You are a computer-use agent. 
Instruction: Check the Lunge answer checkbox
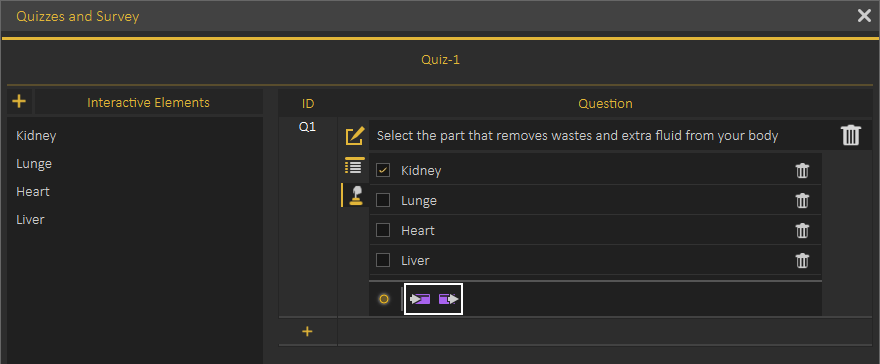click(383, 200)
